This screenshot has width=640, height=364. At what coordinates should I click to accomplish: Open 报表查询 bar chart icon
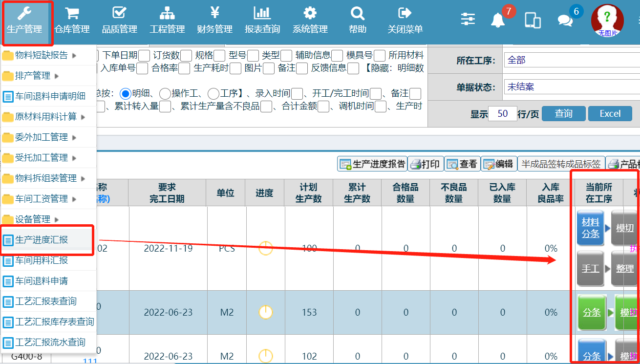pos(262,13)
